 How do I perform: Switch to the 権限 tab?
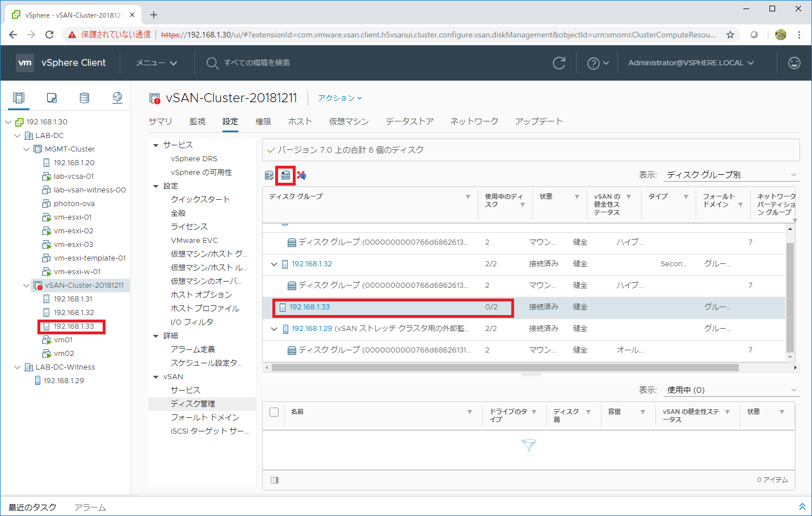263,121
